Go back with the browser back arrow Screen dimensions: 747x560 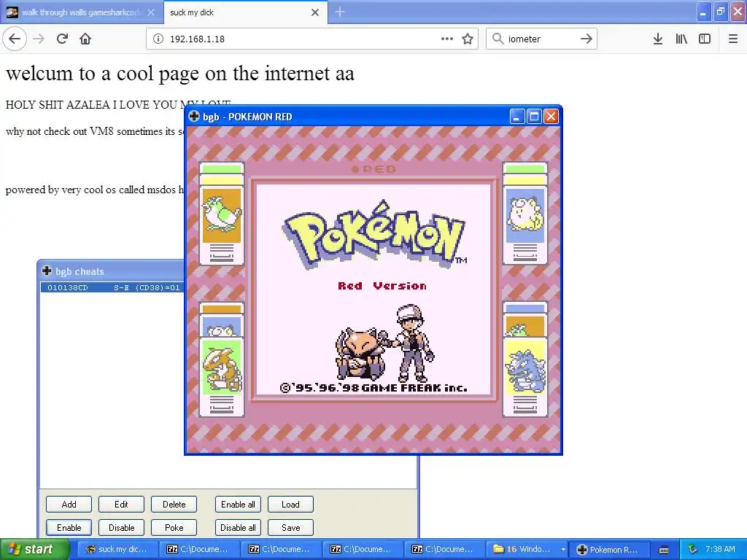click(x=15, y=39)
